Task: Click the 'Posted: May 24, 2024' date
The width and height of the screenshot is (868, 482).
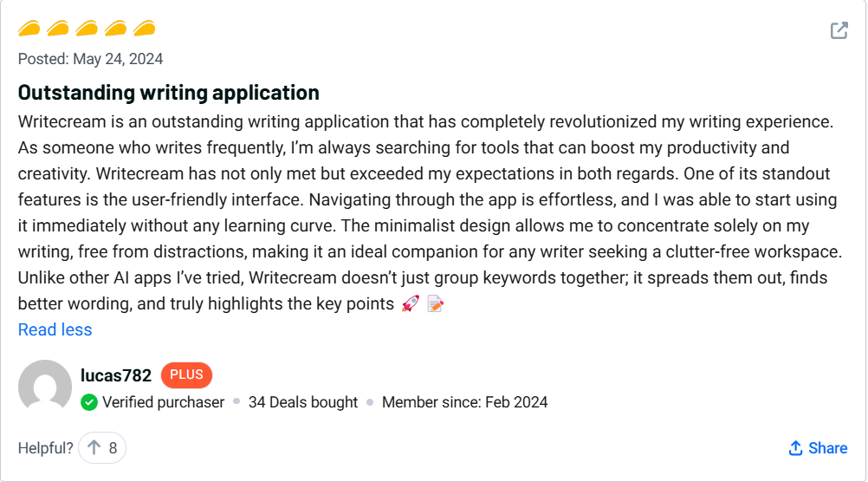Action: pos(91,59)
